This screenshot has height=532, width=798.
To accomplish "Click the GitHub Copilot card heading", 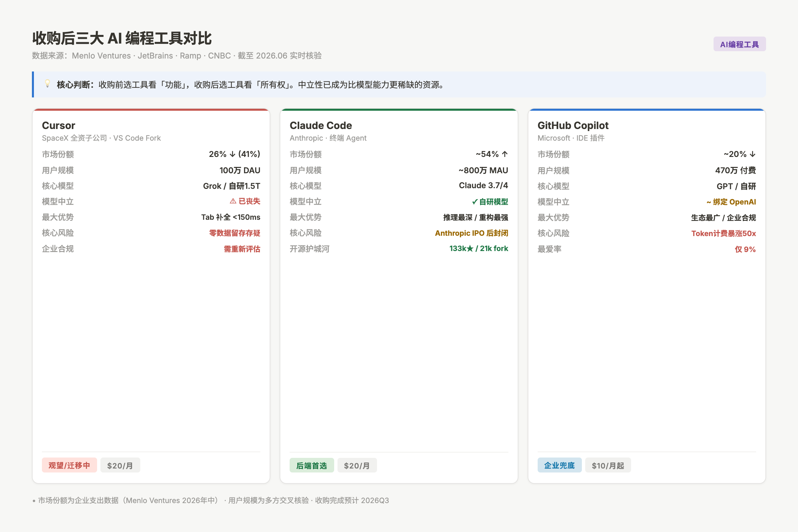I will pos(573,126).
